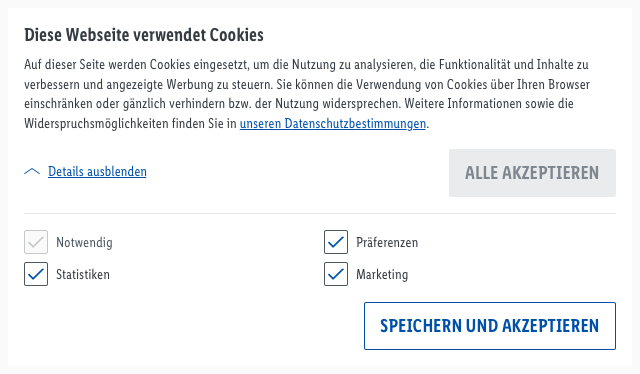
Task: Click the blue checkmark inside Marketing box
Action: tap(336, 274)
